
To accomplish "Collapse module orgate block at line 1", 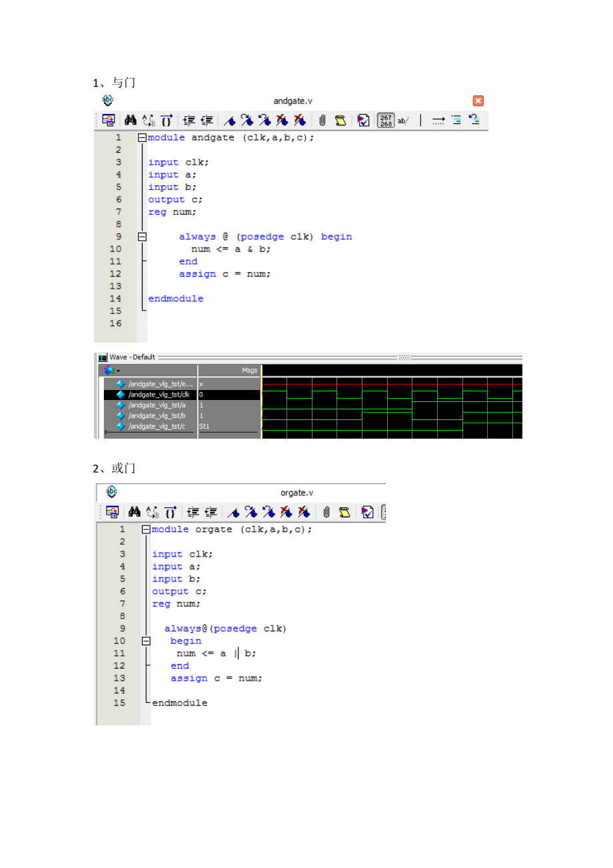I will pyautogui.click(x=145, y=529).
